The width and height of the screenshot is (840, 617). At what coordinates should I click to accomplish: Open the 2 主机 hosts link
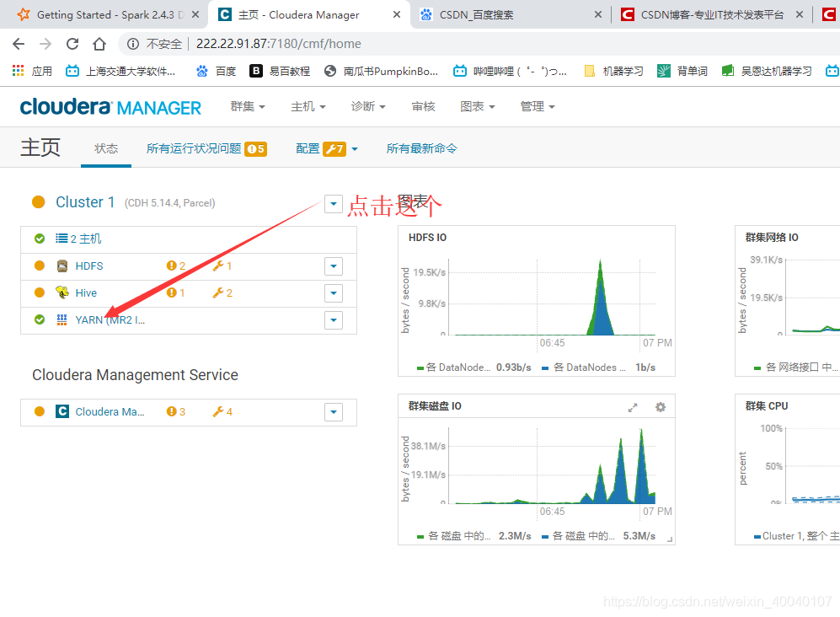coord(86,239)
